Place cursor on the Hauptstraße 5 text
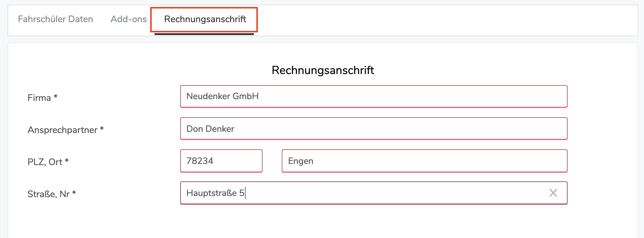This screenshot has width=644, height=238. (215, 193)
